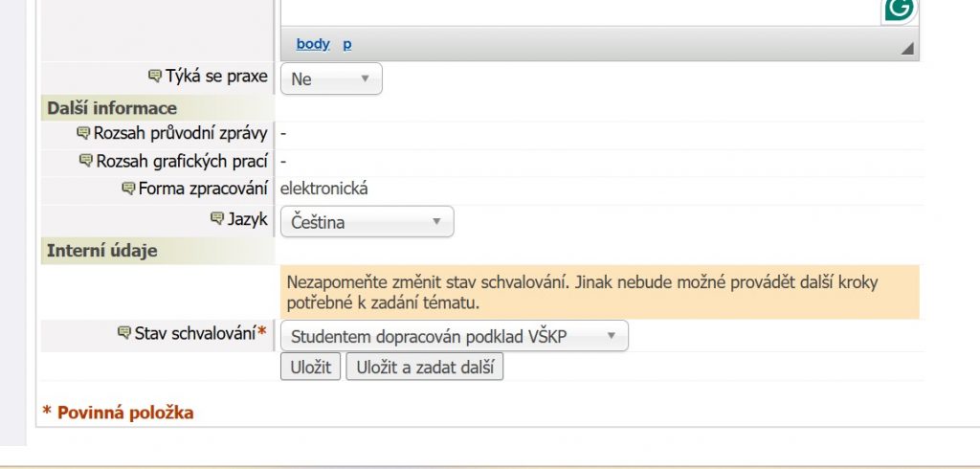The width and height of the screenshot is (980, 469).
Task: Click the editor resize handle in the corner
Action: [907, 48]
